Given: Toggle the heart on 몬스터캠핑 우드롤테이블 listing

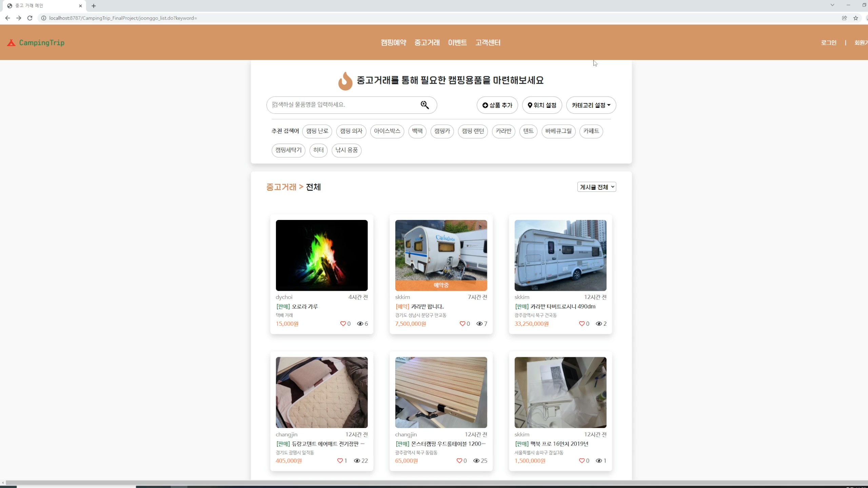Looking at the screenshot, I should click(x=459, y=461).
